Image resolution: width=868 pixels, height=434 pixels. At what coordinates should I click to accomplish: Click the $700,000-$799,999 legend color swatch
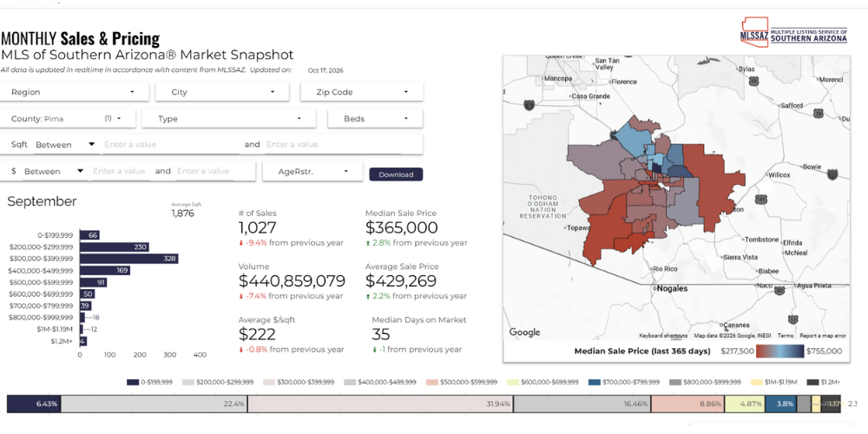(594, 382)
